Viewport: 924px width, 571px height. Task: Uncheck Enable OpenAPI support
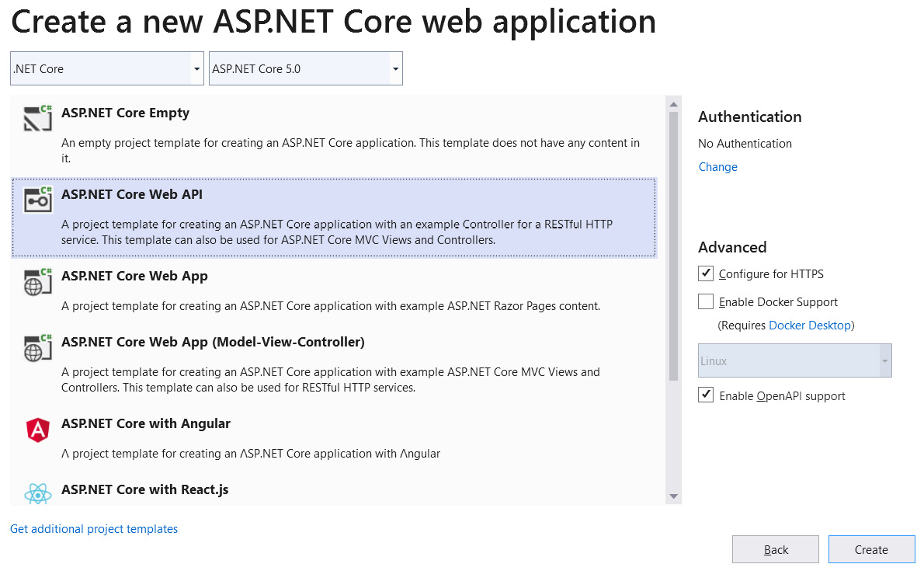click(x=706, y=395)
